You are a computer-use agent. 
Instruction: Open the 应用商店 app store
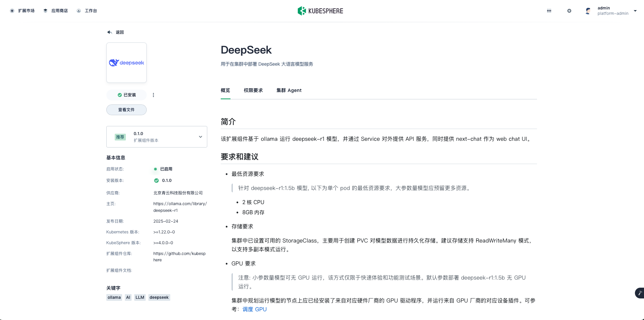(x=56, y=11)
